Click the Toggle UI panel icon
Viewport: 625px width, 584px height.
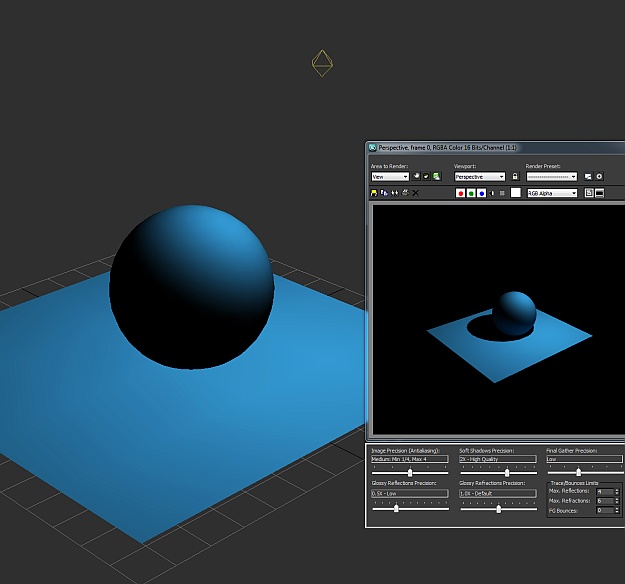tap(599, 193)
